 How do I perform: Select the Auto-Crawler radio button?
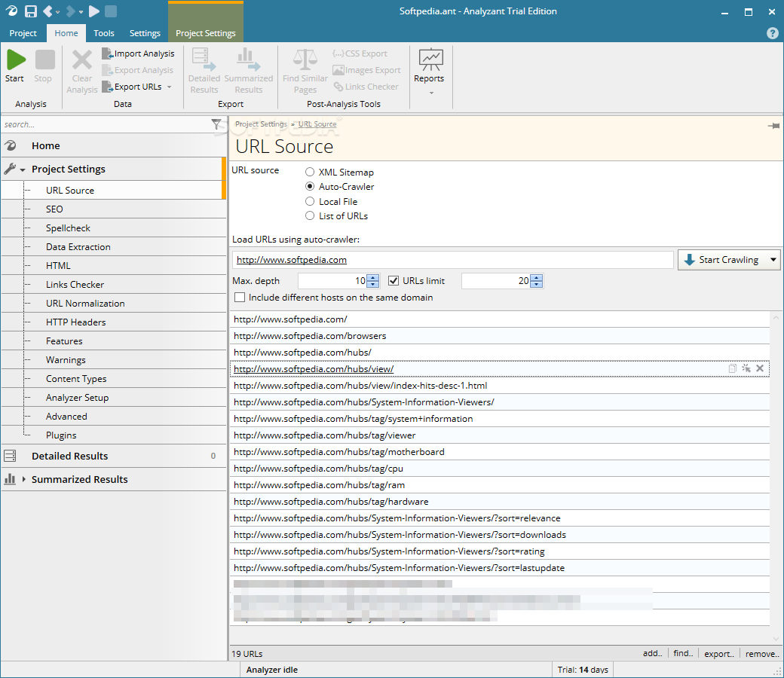(310, 186)
